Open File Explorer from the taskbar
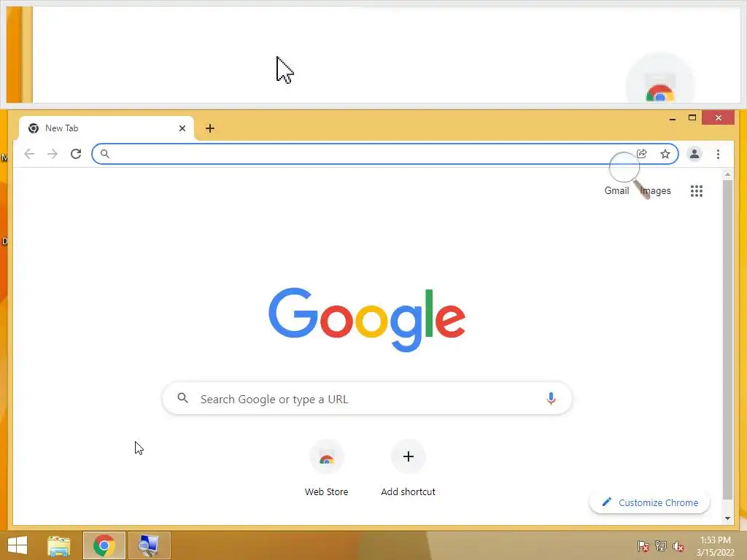747x560 pixels. 58,545
